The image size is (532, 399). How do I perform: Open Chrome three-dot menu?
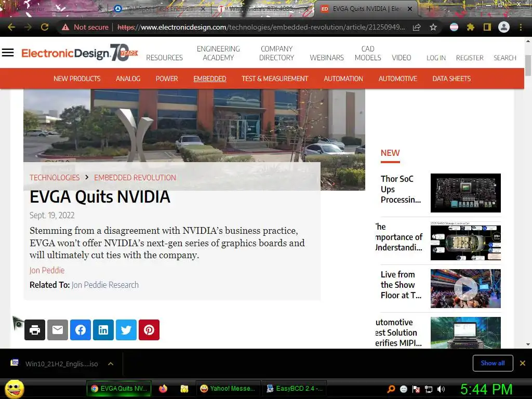tap(521, 27)
